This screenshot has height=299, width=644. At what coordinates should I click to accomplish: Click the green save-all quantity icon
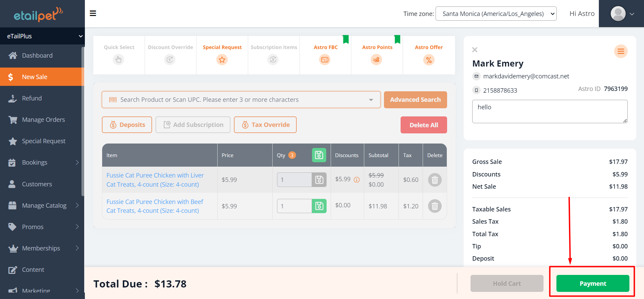(x=319, y=155)
